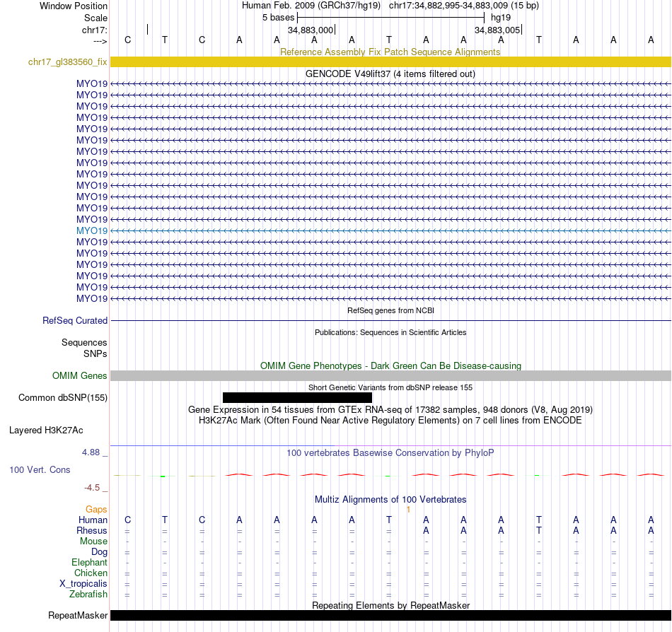
Task: Click the RefSeq Curated track label
Action: [x=75, y=321]
